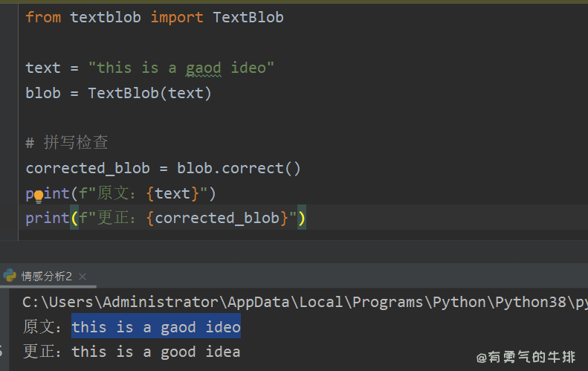Click the {text} placeholder in the f-string
The image size is (588, 371).
coord(172,194)
